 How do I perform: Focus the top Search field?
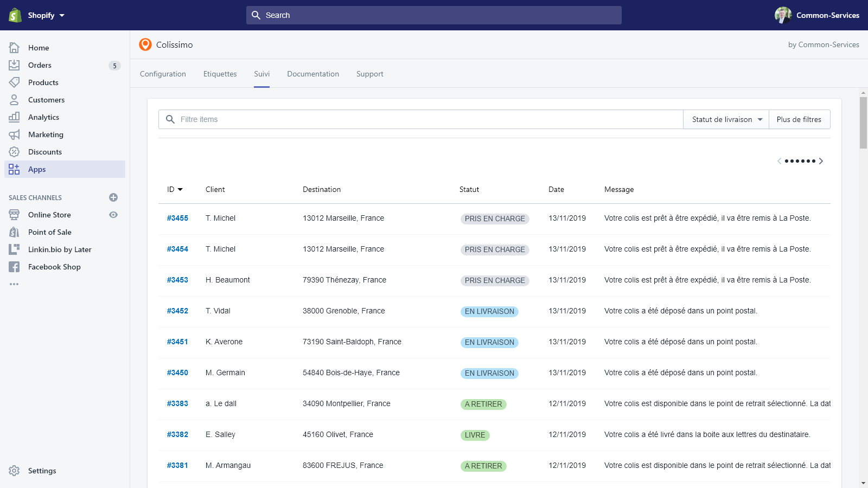[x=434, y=15]
